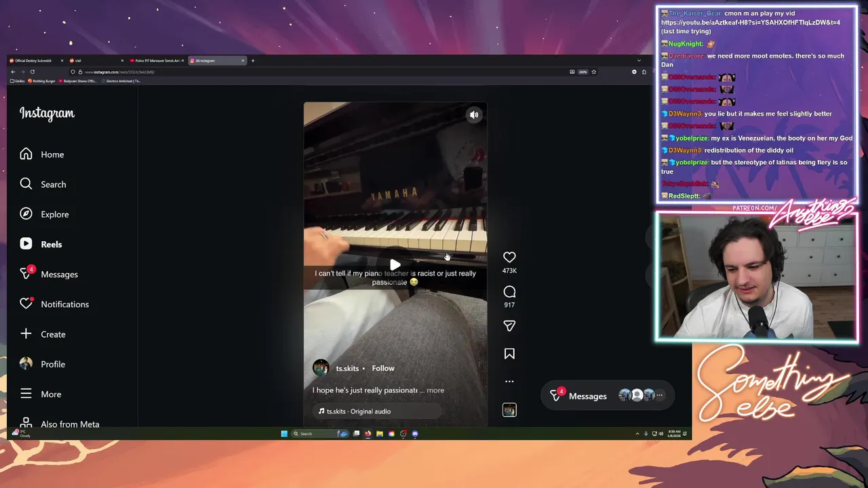Switch to Police PIT Maneuver tab
Screen dimensions: 868x488
156,60
